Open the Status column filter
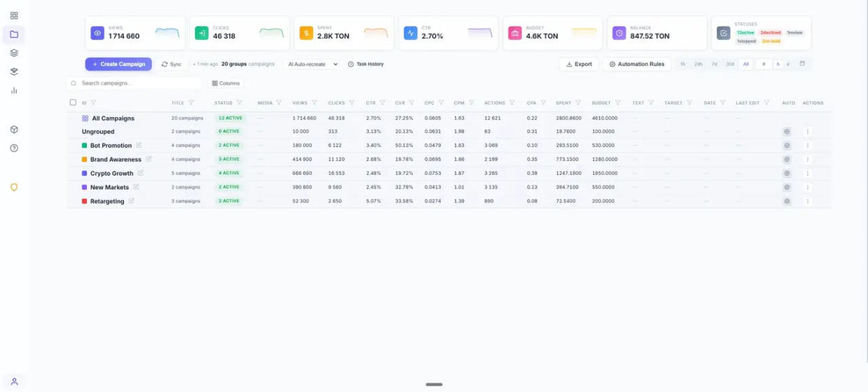 pyautogui.click(x=239, y=103)
